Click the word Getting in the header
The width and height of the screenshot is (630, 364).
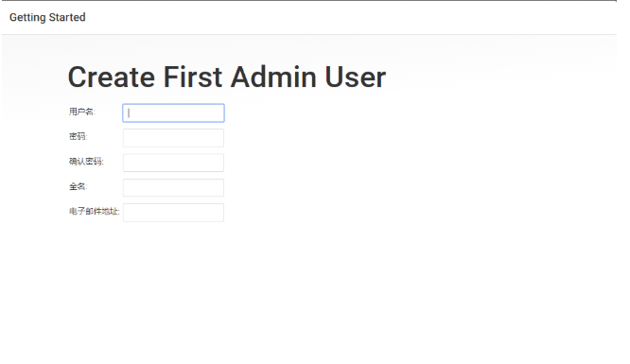click(x=27, y=18)
